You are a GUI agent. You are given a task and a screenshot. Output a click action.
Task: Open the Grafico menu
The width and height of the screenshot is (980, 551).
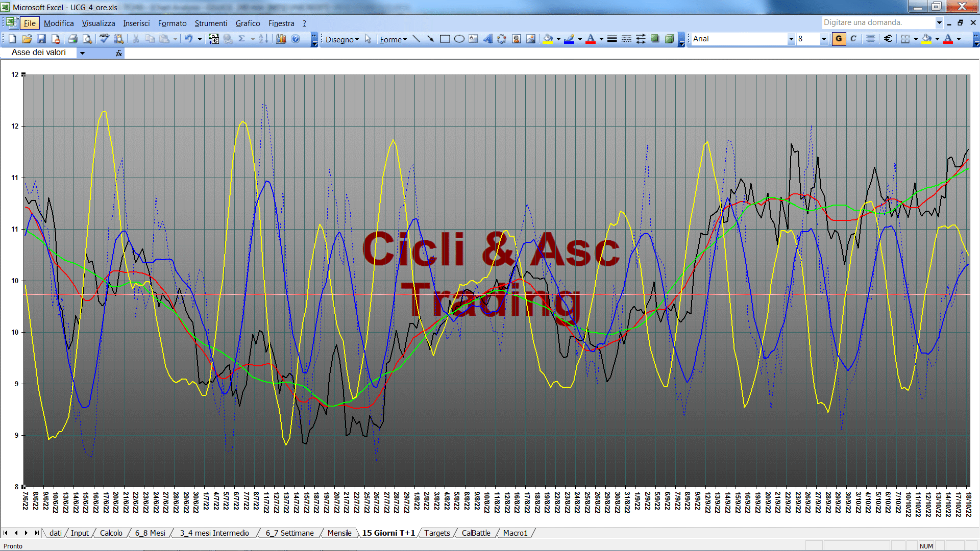[x=248, y=23]
